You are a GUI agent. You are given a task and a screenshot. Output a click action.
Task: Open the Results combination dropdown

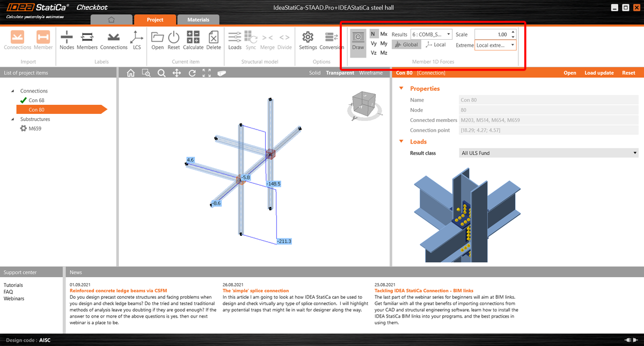pos(449,34)
